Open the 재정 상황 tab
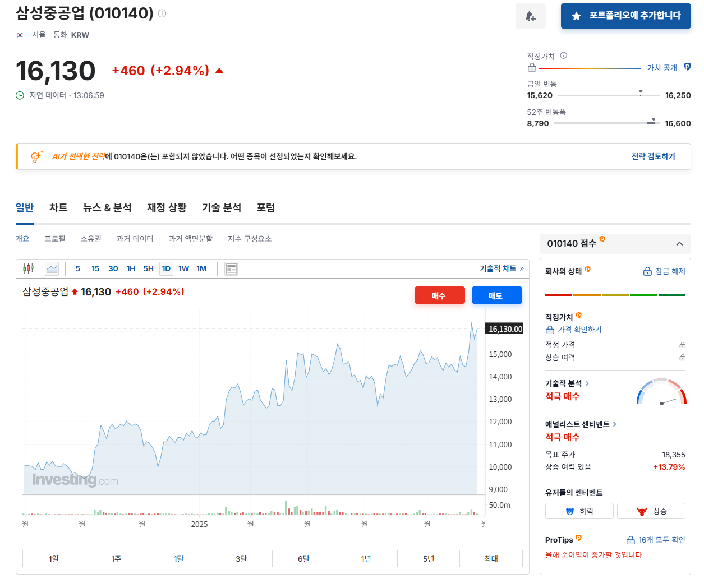This screenshot has width=704, height=588. (x=167, y=207)
